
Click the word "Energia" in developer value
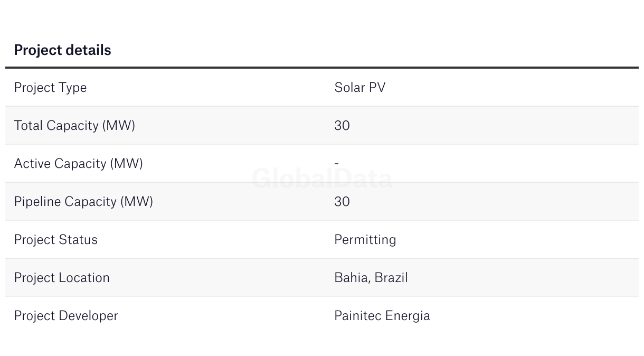[x=408, y=316]
